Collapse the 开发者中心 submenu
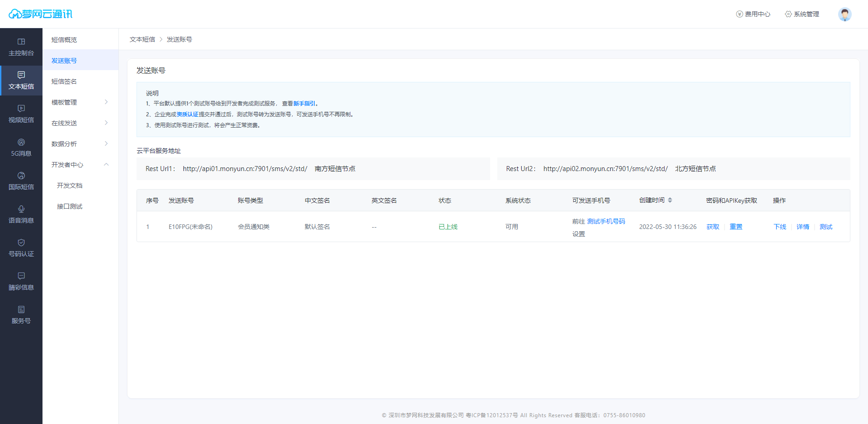Image resolution: width=868 pixels, height=424 pixels. click(80, 165)
